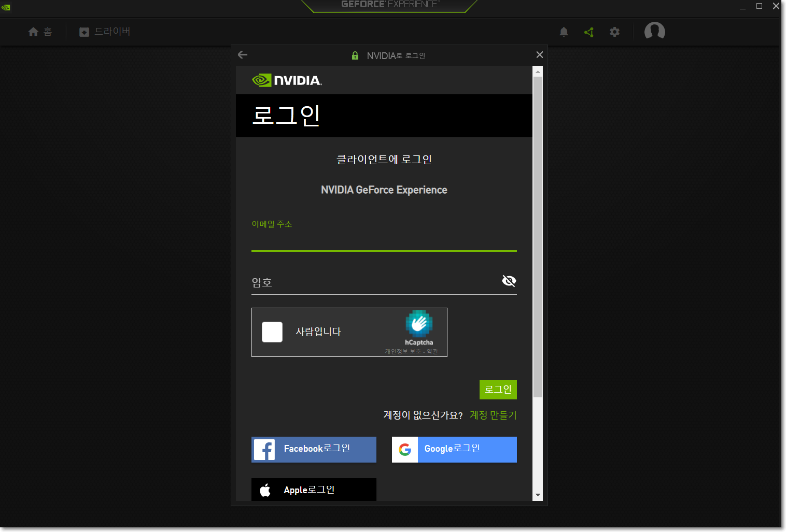Click the NVIDIA app icon in title bar

click(6, 7)
